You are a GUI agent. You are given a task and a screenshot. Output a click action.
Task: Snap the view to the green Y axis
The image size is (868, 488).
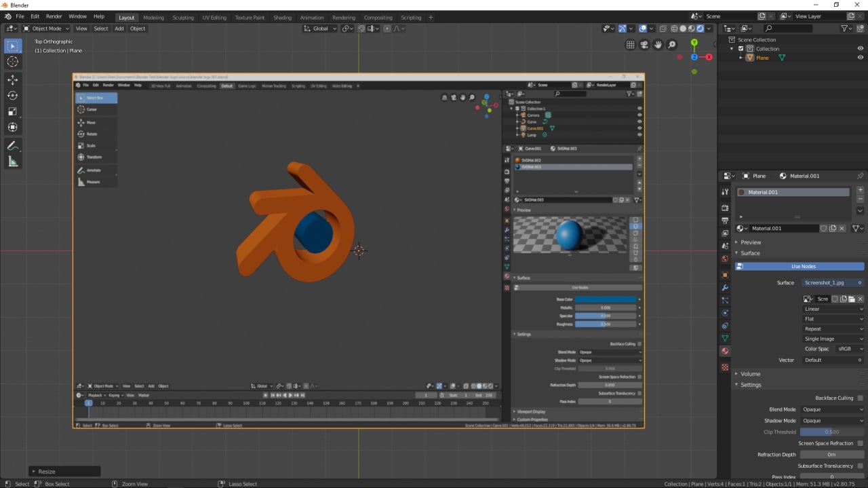[694, 43]
